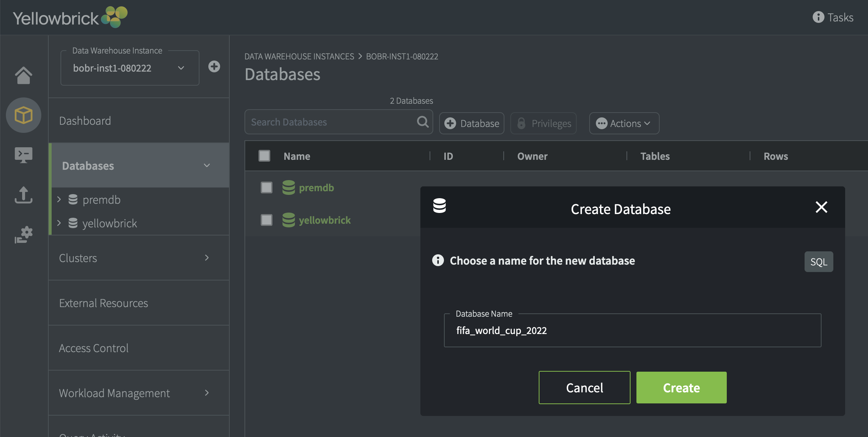Image resolution: width=868 pixels, height=437 pixels.
Task: Close the Create Database dialog
Action: (x=821, y=207)
